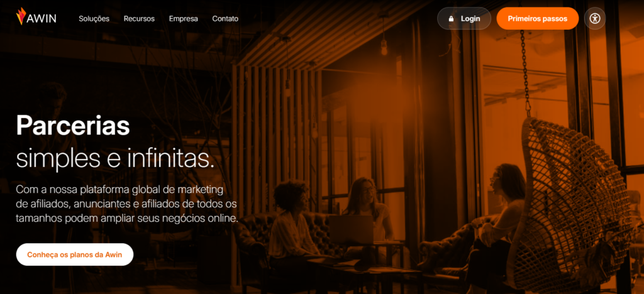Expand the Recursos navigation menu
The width and height of the screenshot is (644, 294).
click(139, 19)
